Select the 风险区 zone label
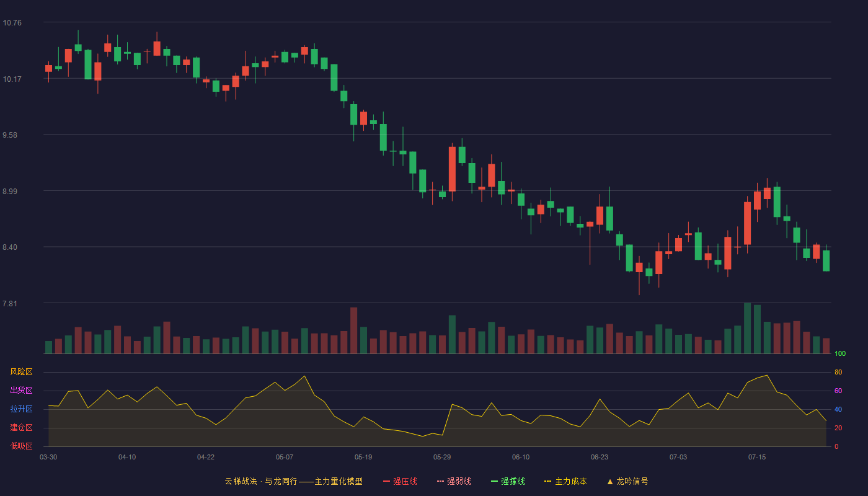Image resolution: width=868 pixels, height=496 pixels. [21, 372]
